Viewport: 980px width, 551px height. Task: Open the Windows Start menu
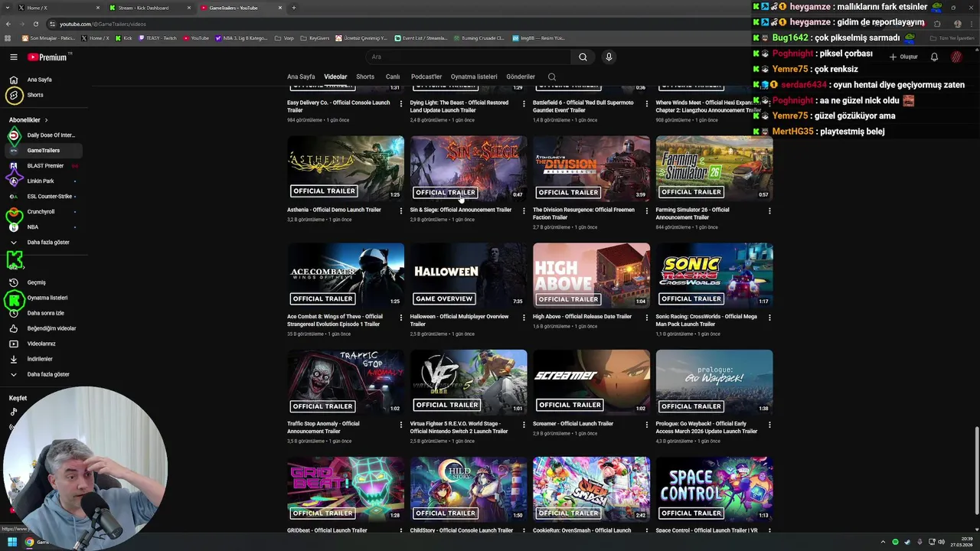click(12, 542)
